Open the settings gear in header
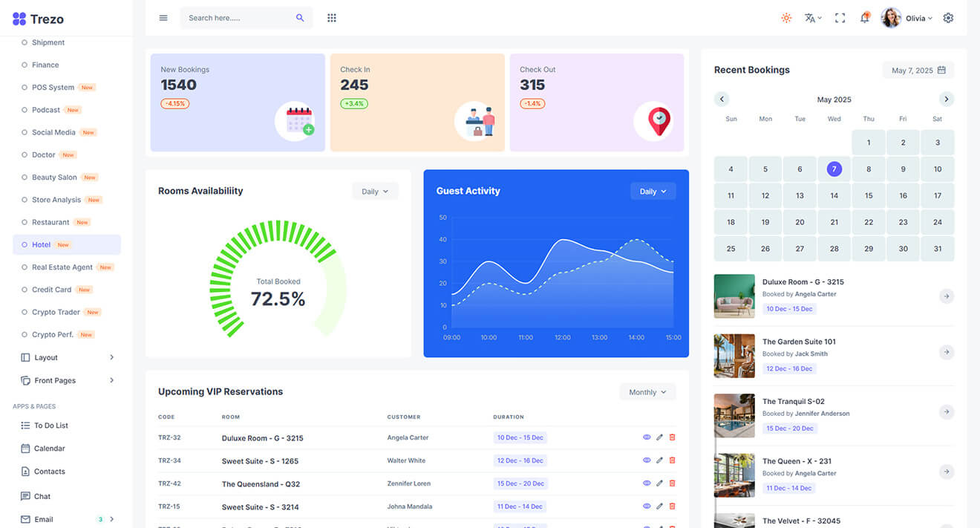Viewport: 980px width, 528px height. pyautogui.click(x=948, y=18)
